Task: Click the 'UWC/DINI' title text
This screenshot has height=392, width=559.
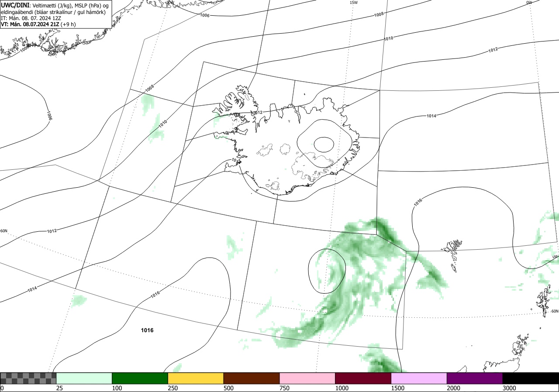Action: (15, 5)
